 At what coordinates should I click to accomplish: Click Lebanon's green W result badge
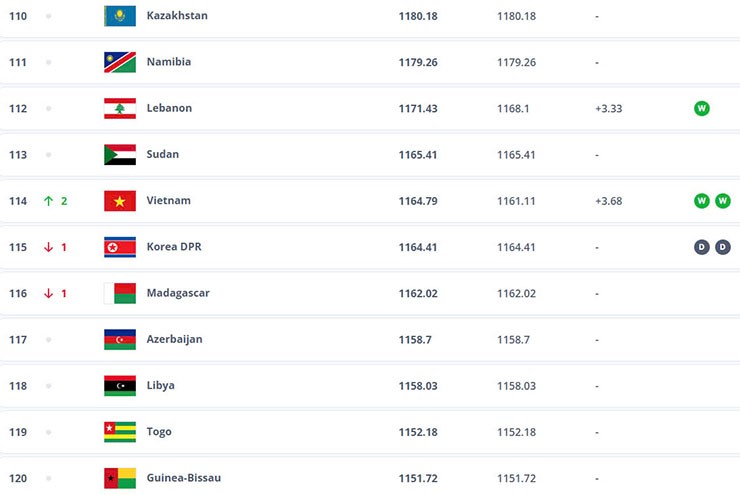[x=702, y=108]
